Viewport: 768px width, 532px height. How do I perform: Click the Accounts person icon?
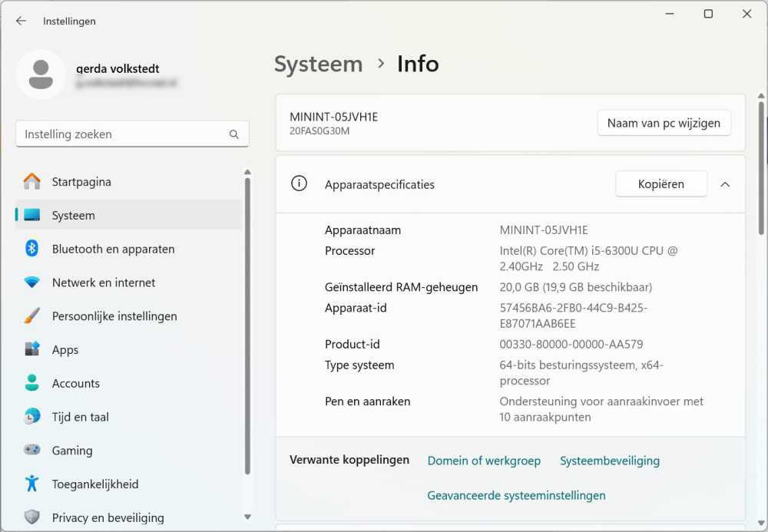tap(31, 383)
